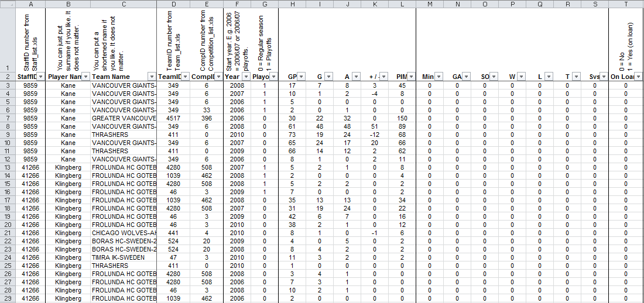Select row 21 header
Viewport: 644px width, 303px height.
[8, 233]
